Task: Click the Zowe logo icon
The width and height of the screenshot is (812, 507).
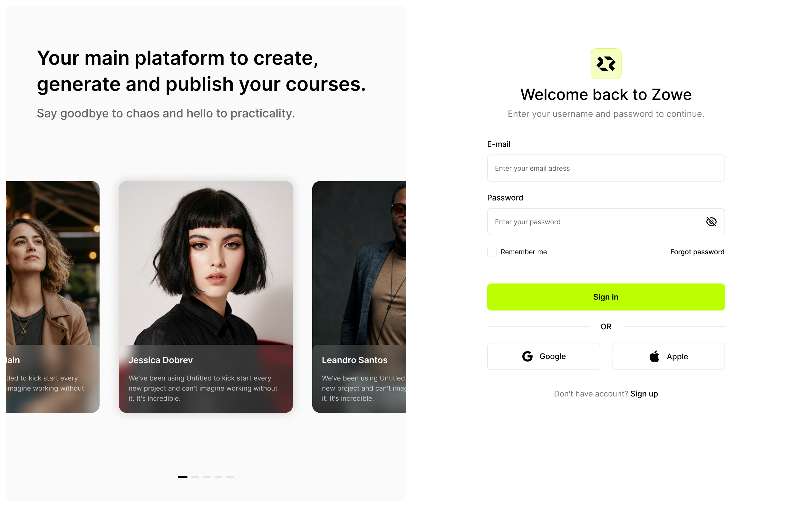Action: 606,64
